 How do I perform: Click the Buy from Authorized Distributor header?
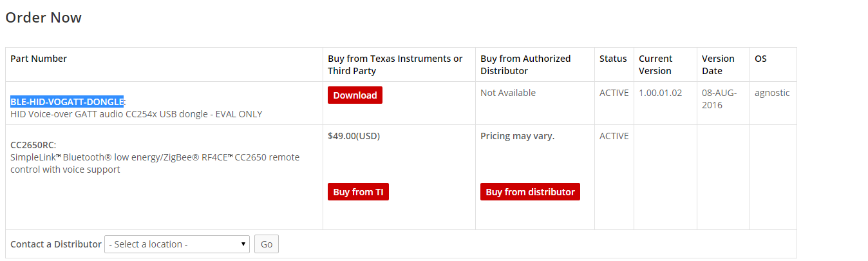coord(525,64)
